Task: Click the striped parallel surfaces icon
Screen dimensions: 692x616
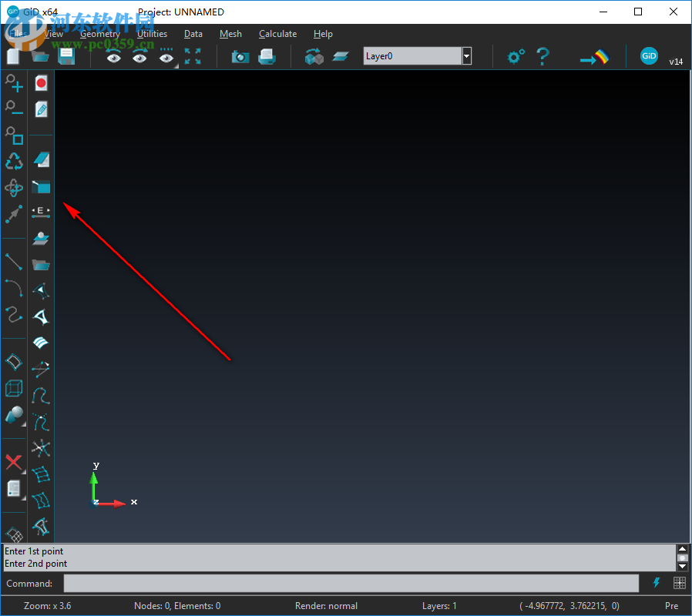Action: [x=41, y=342]
